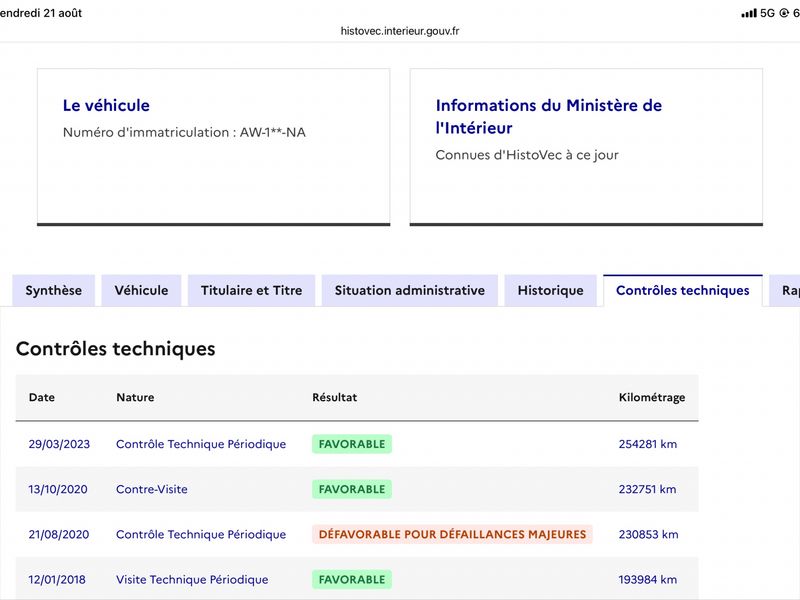The width and height of the screenshot is (800, 600).
Task: Select the 254281 km mileage value
Action: tap(648, 444)
